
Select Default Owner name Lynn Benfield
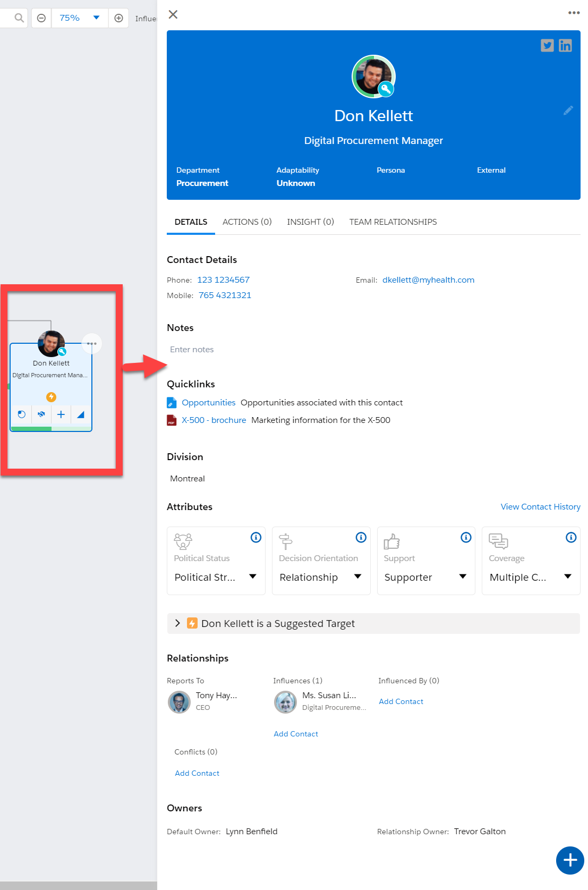pos(252,832)
